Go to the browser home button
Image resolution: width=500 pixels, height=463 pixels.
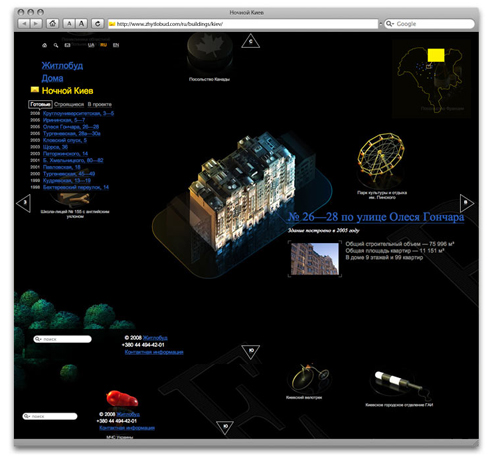tap(52, 24)
